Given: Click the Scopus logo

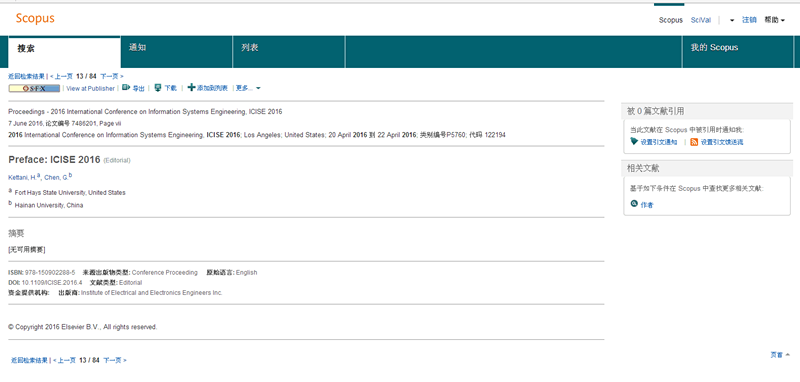Looking at the screenshot, I should [x=35, y=19].
